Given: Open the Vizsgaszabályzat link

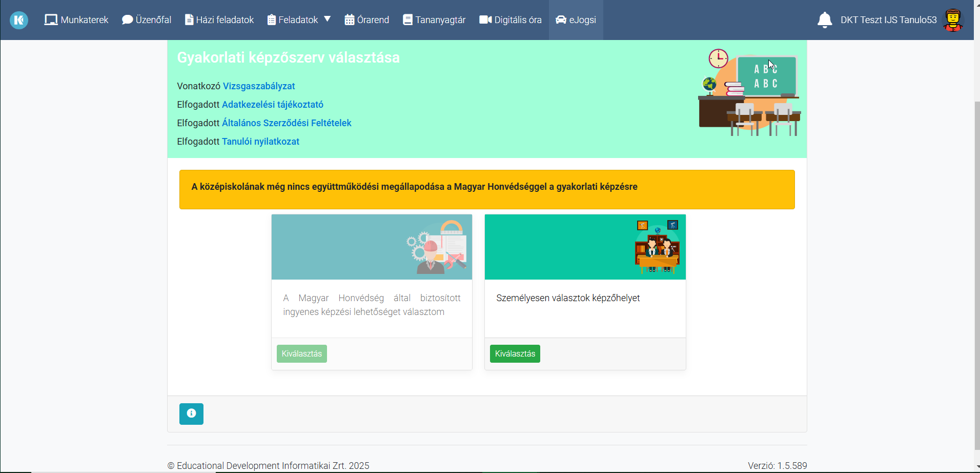Looking at the screenshot, I should [x=259, y=86].
